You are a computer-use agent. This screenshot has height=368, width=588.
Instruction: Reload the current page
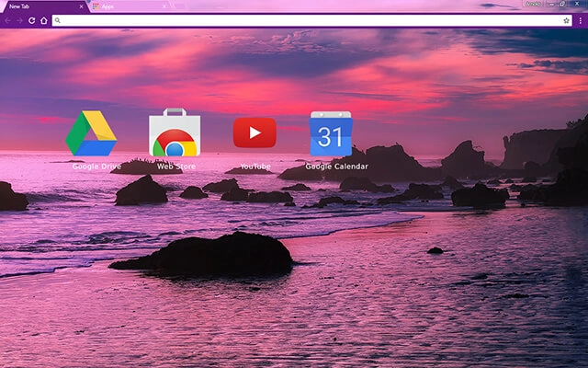[32, 20]
